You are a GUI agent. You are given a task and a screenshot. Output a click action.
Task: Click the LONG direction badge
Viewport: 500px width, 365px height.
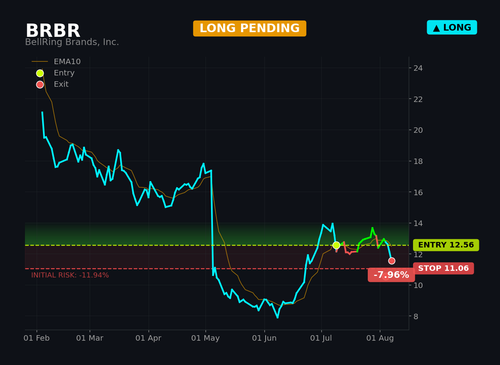[x=452, y=28]
